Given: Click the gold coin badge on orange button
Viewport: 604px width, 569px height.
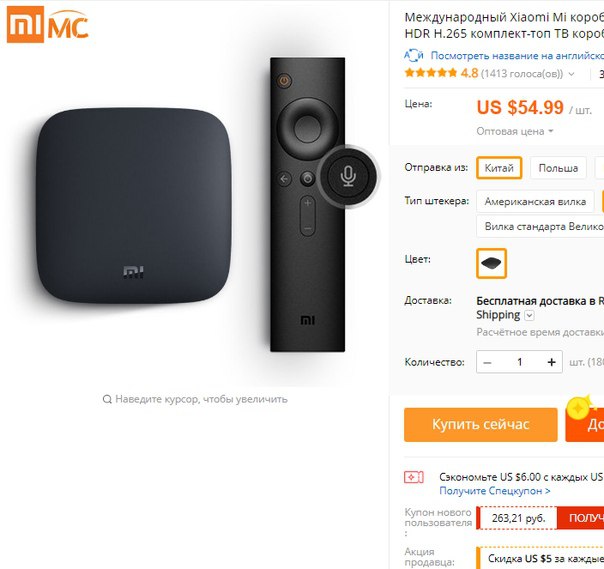Looking at the screenshot, I should [x=579, y=407].
